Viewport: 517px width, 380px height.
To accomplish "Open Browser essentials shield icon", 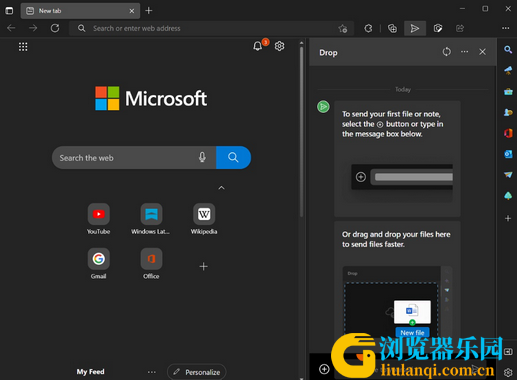I will [x=438, y=29].
